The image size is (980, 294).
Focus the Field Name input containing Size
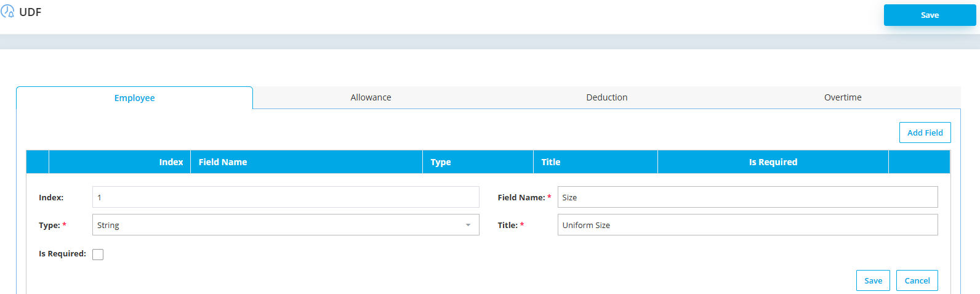[x=747, y=197]
